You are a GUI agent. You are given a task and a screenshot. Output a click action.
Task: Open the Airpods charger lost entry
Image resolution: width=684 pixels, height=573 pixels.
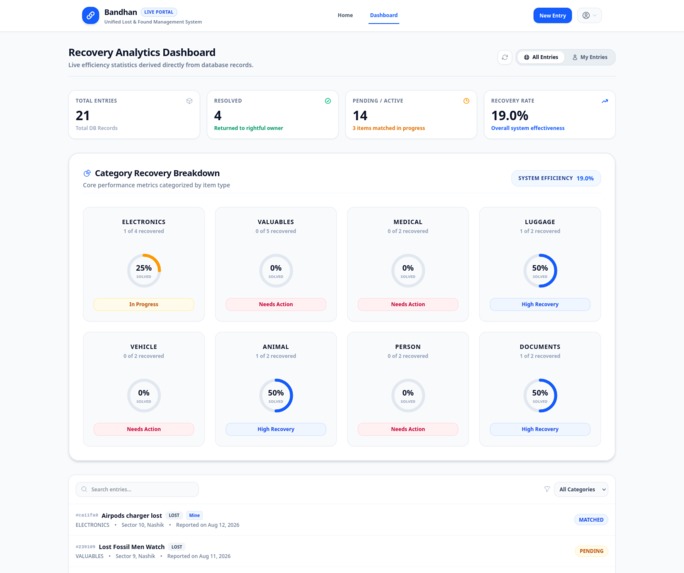click(342, 520)
